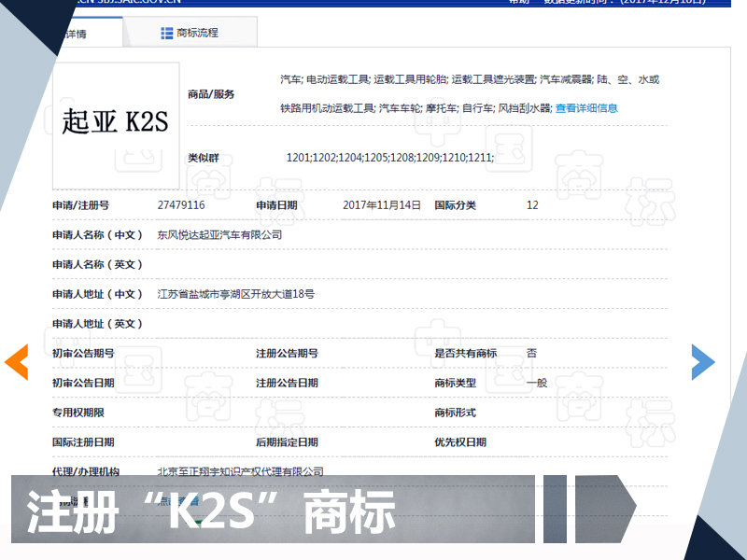Click the 国际注册日期 label
Image resolution: width=747 pixels, height=560 pixels.
coord(83,441)
